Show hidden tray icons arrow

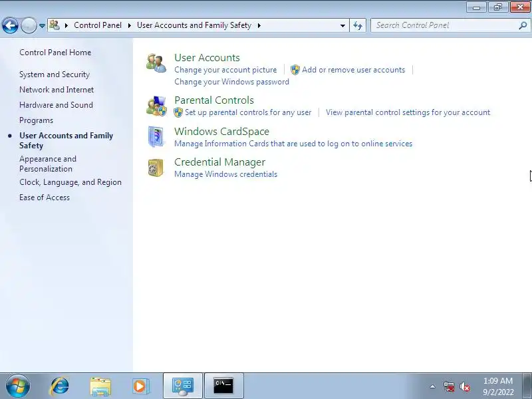pyautogui.click(x=433, y=386)
